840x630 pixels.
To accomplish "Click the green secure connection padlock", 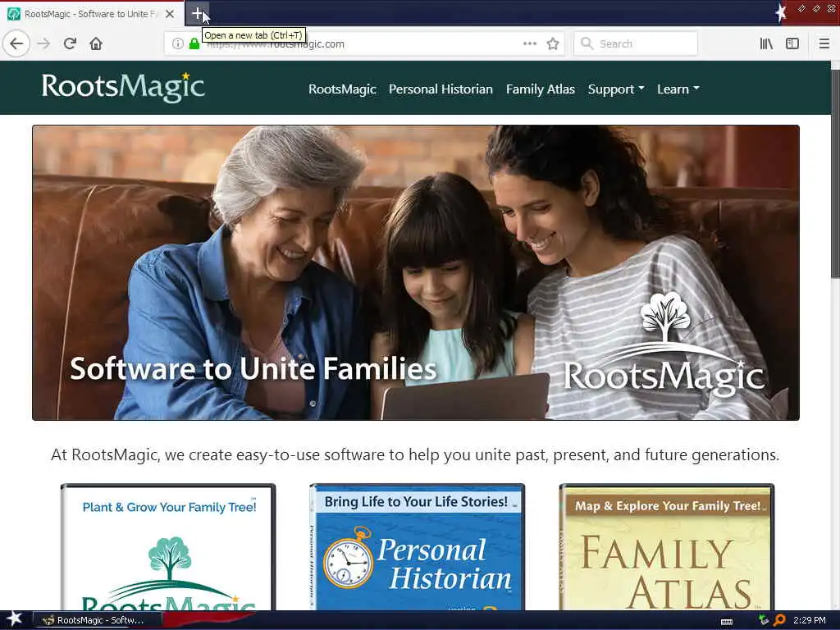I will (x=194, y=43).
